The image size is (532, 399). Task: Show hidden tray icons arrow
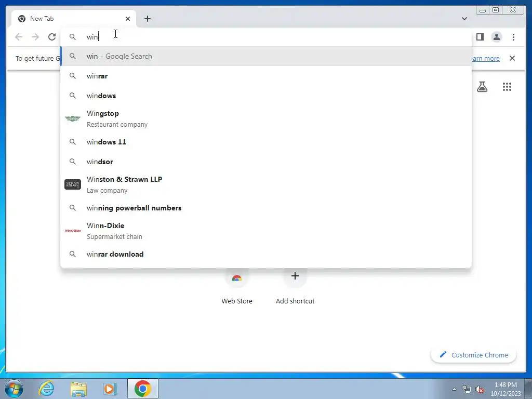coord(454,389)
